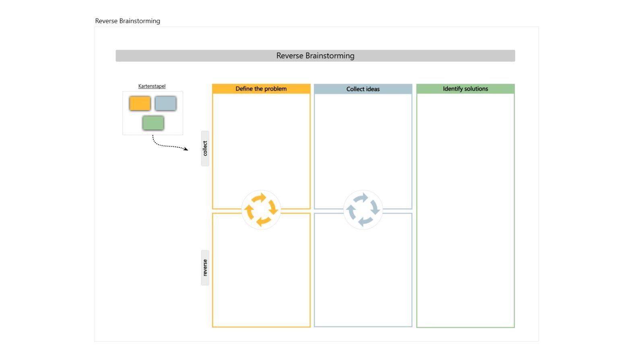Select the gray Reverse Brainstorming title banner
644x362 pixels.
[315, 56]
